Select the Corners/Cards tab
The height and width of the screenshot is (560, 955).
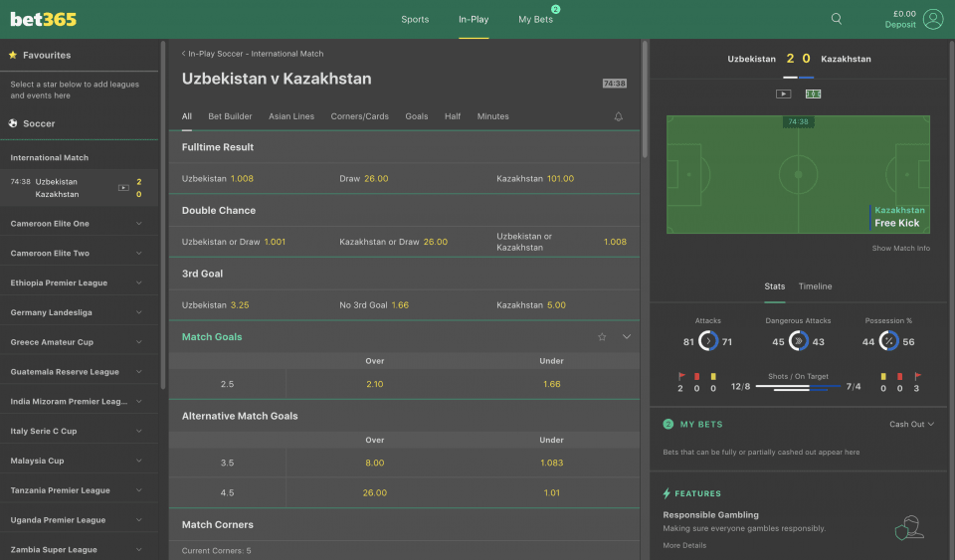(359, 116)
